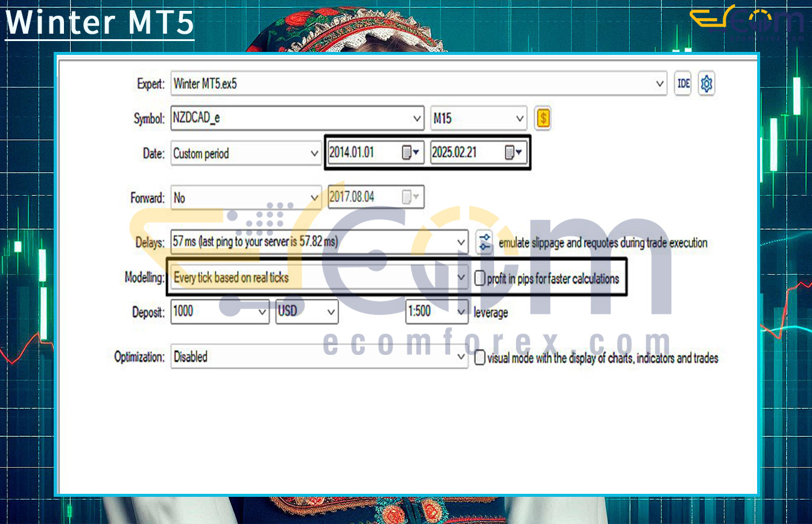Open the IDE editor button
The image size is (812, 524).
coord(683,84)
